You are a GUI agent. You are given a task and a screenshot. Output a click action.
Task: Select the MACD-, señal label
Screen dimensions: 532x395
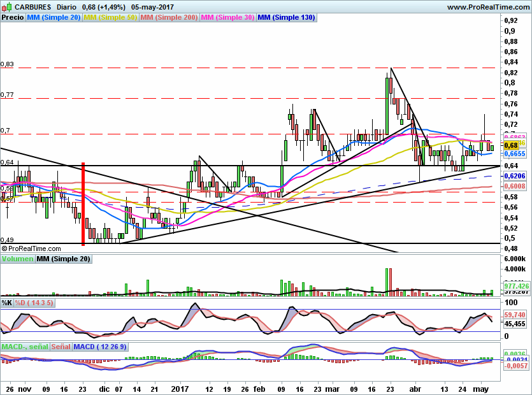tap(25, 347)
